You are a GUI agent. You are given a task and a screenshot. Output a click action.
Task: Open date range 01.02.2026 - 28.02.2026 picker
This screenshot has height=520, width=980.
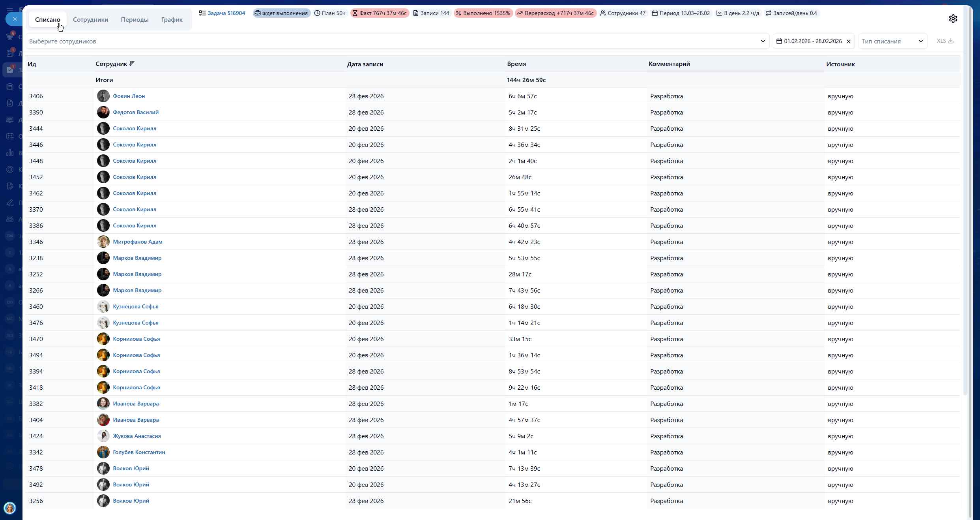[813, 41]
